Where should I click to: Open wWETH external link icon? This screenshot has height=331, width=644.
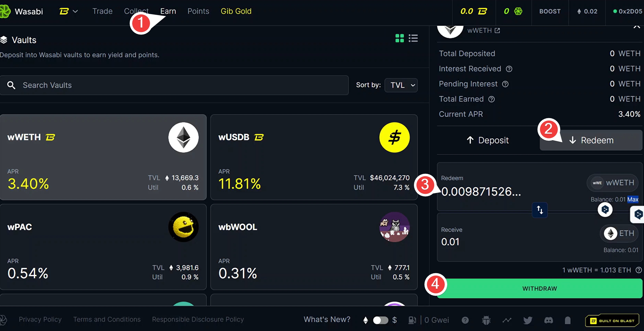coord(497,30)
